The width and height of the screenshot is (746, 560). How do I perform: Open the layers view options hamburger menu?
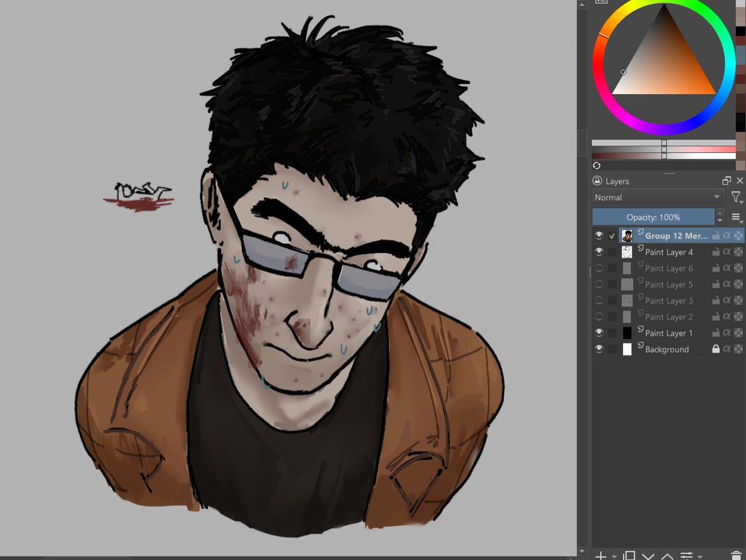737,217
